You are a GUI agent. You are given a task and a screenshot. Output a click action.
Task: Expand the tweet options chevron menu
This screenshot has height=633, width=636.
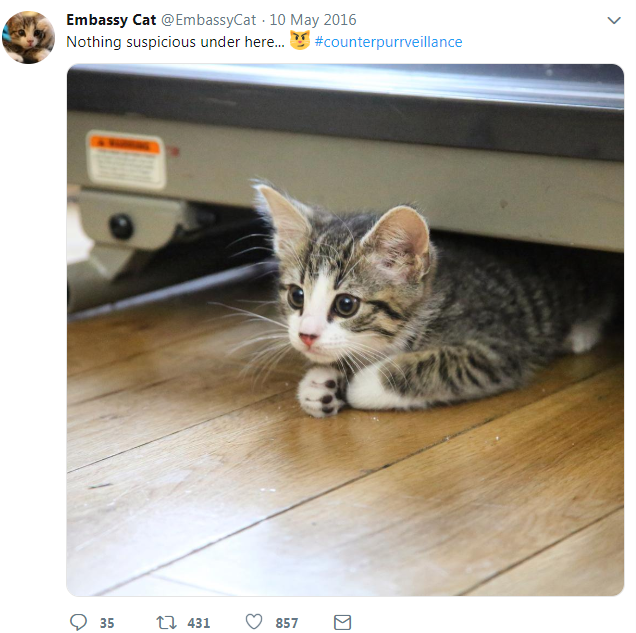tap(614, 20)
